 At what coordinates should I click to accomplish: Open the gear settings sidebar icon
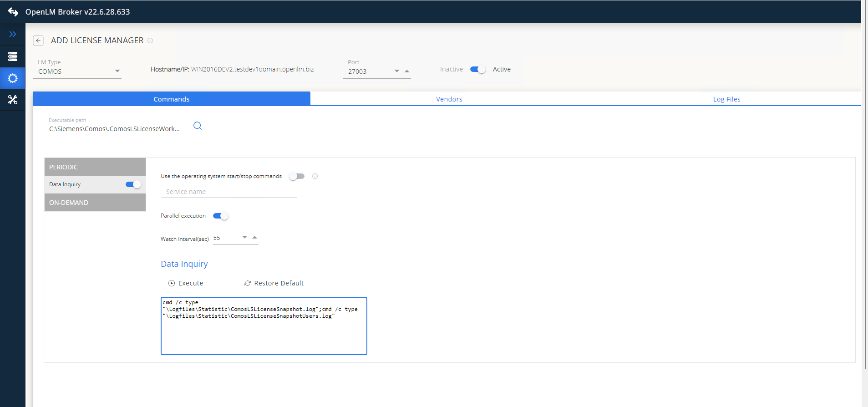[13, 78]
